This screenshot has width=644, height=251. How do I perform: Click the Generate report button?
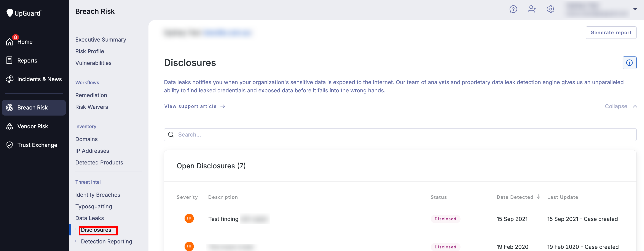pyautogui.click(x=611, y=32)
